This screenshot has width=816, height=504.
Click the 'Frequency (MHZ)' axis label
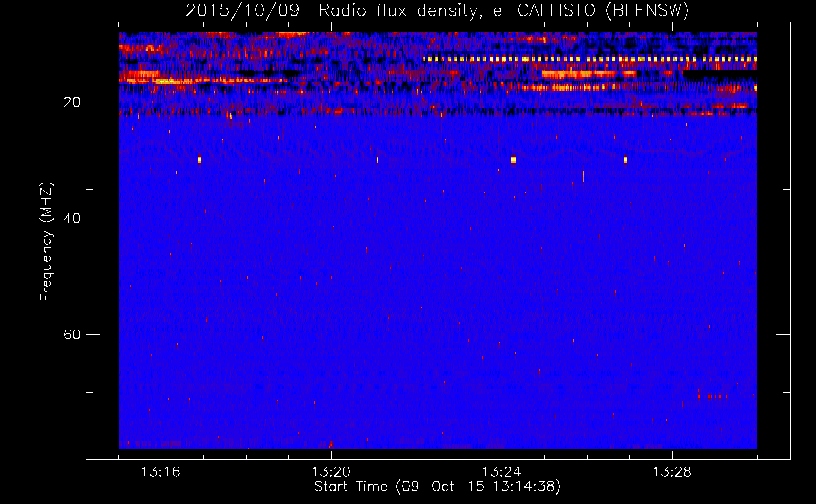coord(46,242)
